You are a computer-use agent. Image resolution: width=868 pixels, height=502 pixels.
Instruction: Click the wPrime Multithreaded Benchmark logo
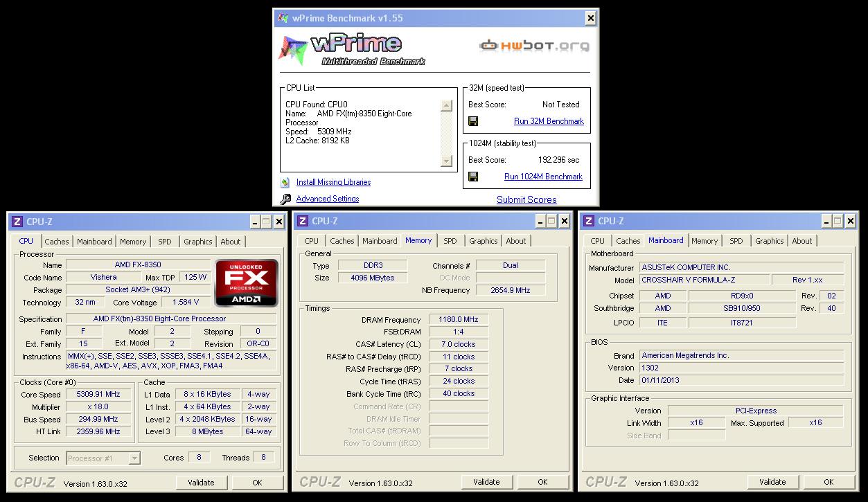[x=353, y=49]
